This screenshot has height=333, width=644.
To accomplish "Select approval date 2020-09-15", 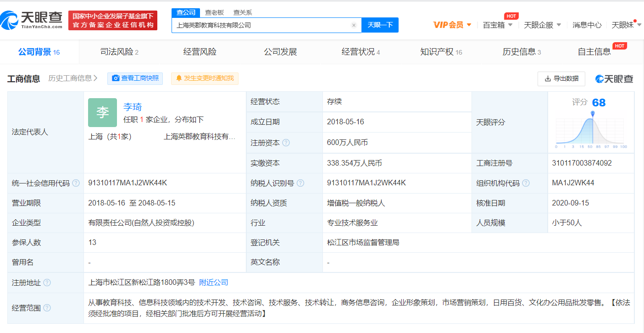I will [x=570, y=203].
